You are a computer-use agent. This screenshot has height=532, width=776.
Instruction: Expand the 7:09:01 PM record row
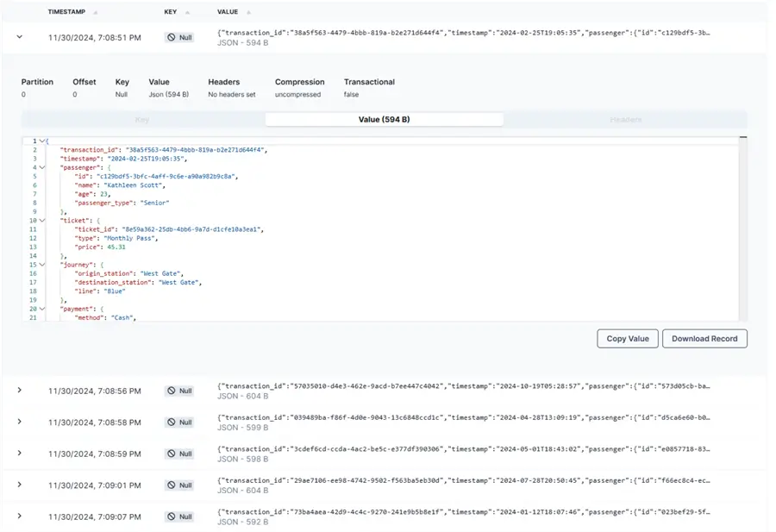click(19, 485)
